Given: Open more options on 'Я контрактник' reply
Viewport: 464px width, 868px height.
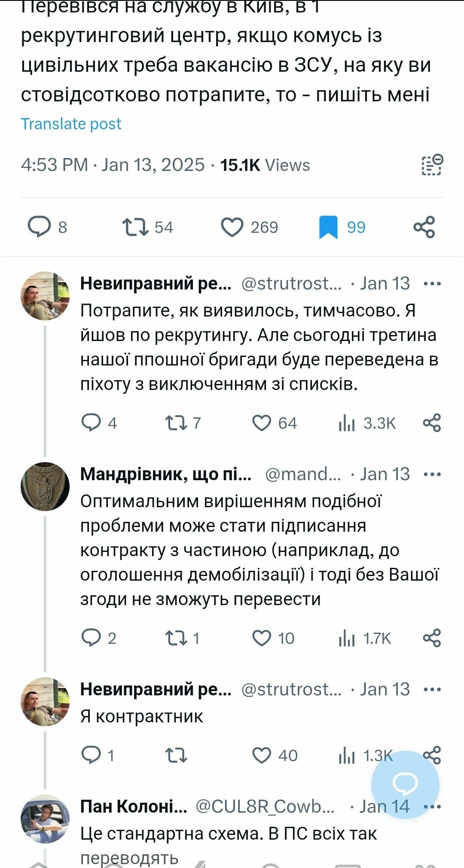Looking at the screenshot, I should point(432,689).
